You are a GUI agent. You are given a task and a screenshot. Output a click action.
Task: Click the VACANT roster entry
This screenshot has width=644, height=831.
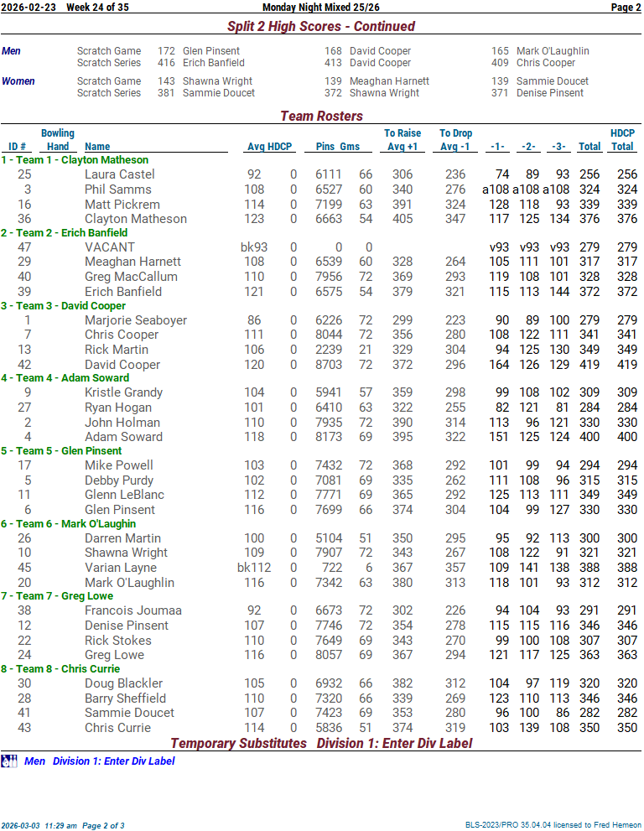click(x=109, y=247)
